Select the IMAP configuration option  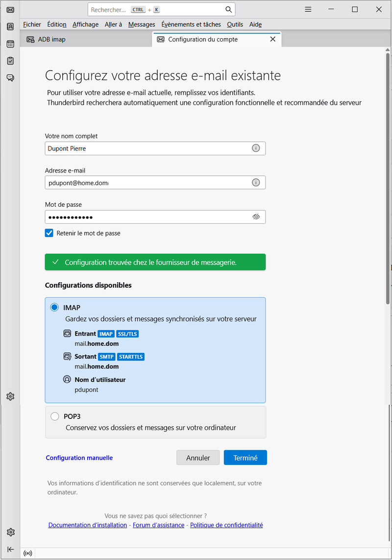pos(54,308)
